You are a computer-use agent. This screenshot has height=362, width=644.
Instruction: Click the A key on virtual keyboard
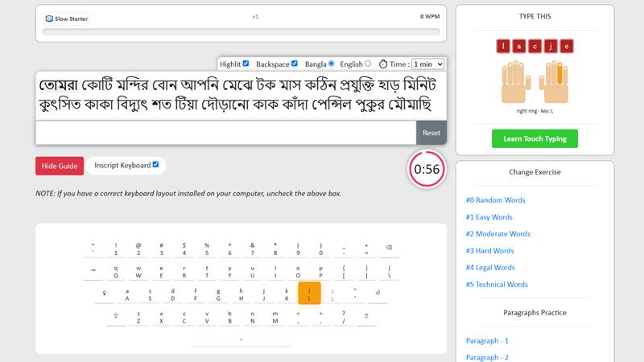[x=127, y=294]
